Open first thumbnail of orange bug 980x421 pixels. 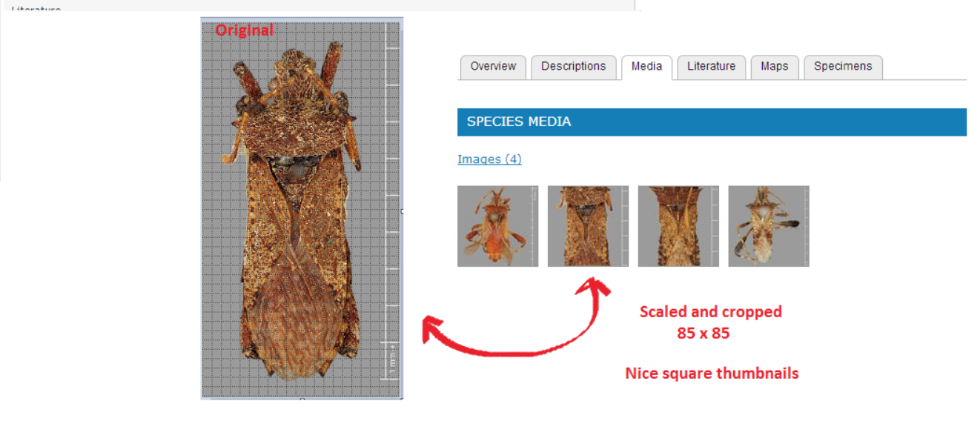tap(498, 226)
